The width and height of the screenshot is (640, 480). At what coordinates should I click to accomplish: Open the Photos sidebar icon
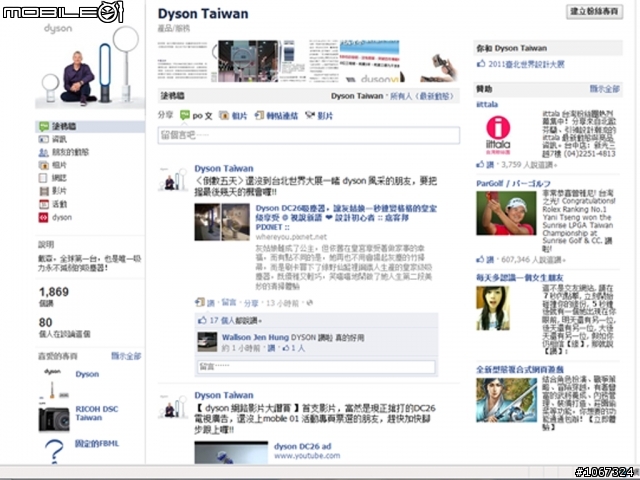point(43,165)
